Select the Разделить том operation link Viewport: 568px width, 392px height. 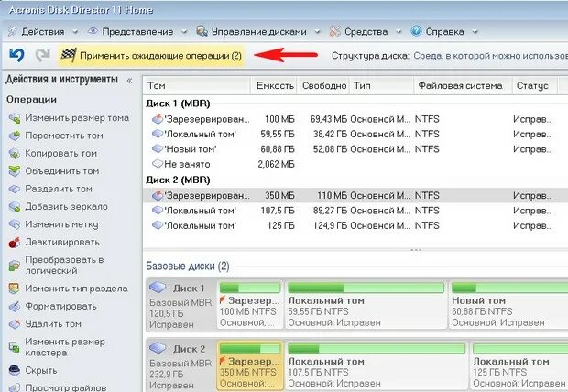59,189
